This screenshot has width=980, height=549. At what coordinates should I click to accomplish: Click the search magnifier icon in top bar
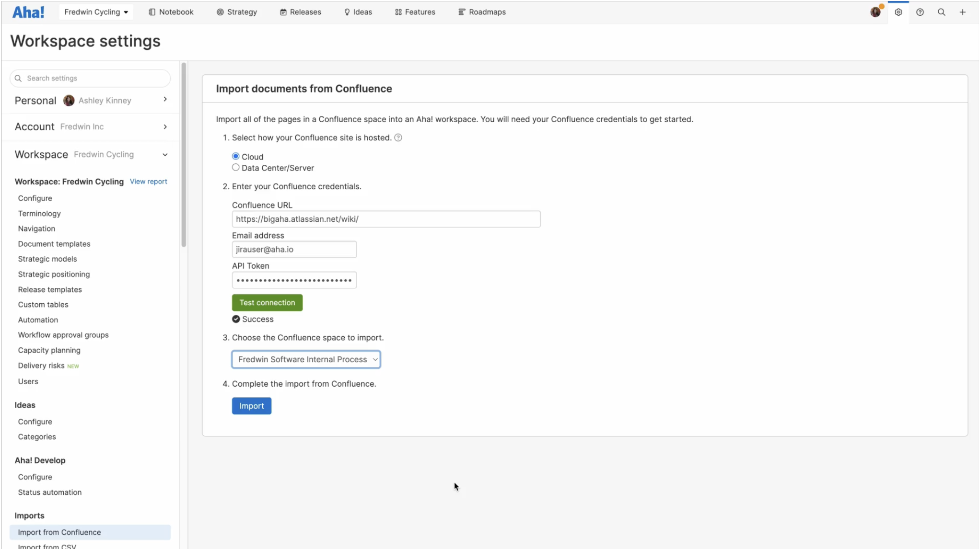tap(941, 12)
